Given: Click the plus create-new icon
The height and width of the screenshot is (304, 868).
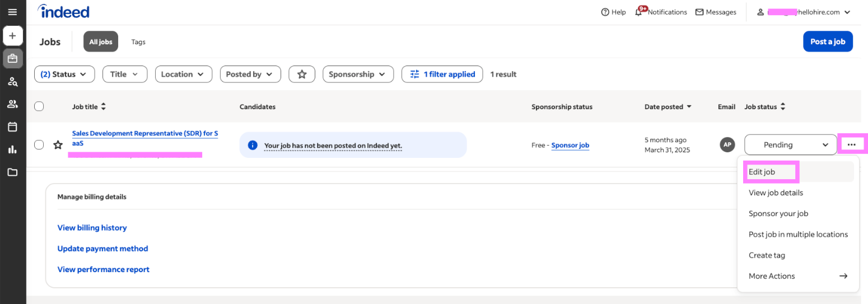Looking at the screenshot, I should (x=12, y=36).
